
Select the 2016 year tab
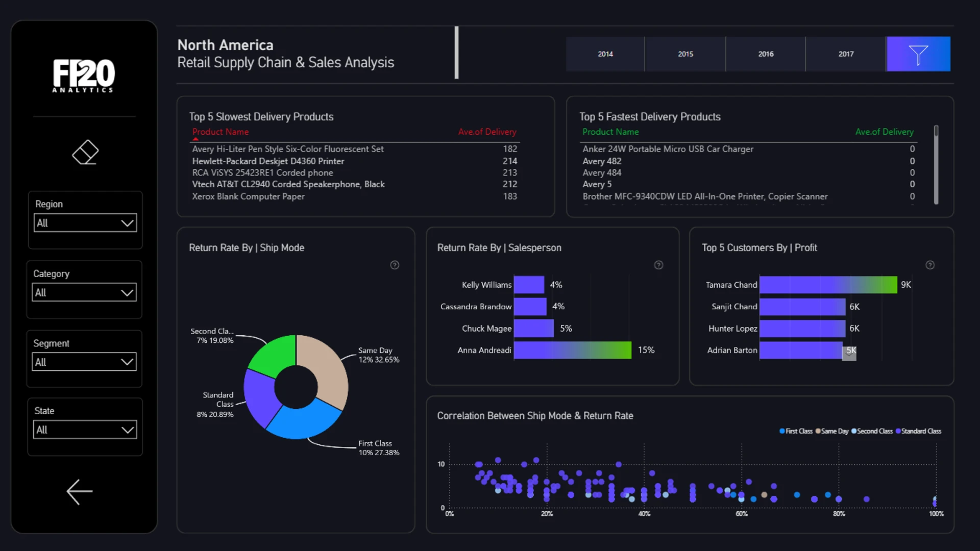coord(766,54)
